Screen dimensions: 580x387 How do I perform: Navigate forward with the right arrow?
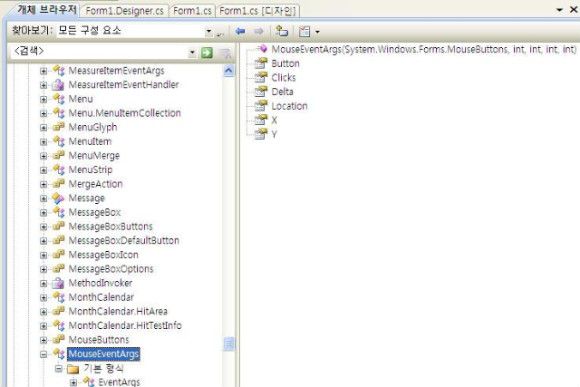pyautogui.click(x=259, y=31)
